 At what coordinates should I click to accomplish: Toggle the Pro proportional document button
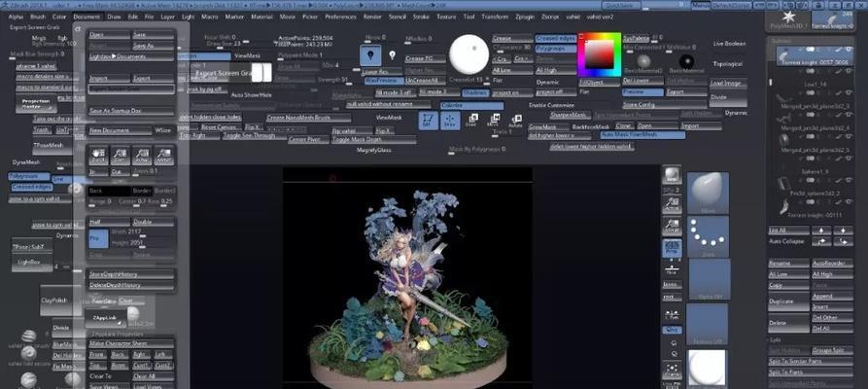tap(96, 239)
